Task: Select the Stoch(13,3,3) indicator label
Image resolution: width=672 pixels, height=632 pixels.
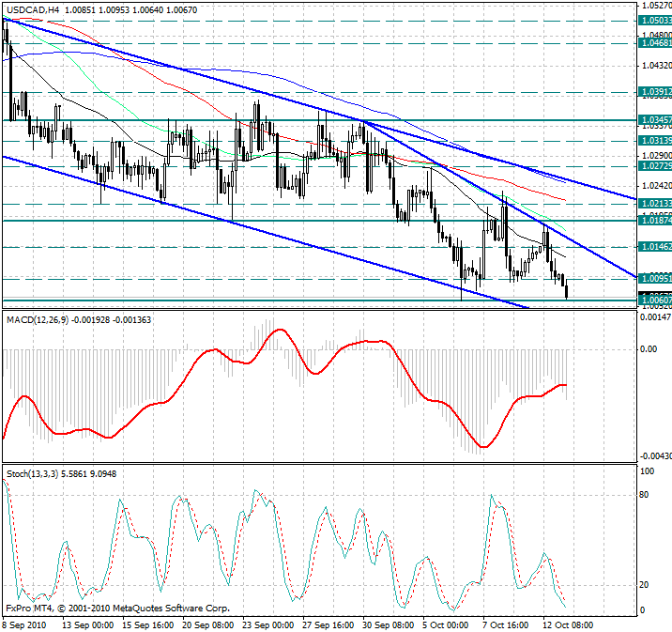Action: point(32,474)
